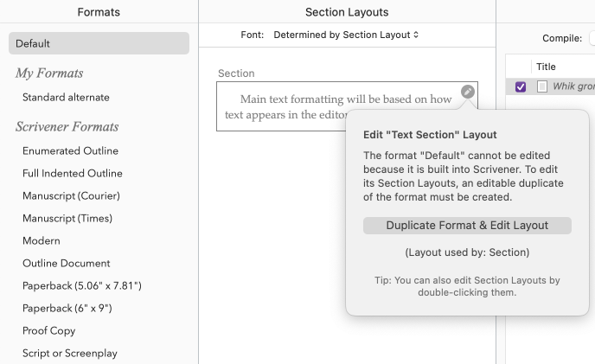Select the Standard alternate format

point(66,98)
